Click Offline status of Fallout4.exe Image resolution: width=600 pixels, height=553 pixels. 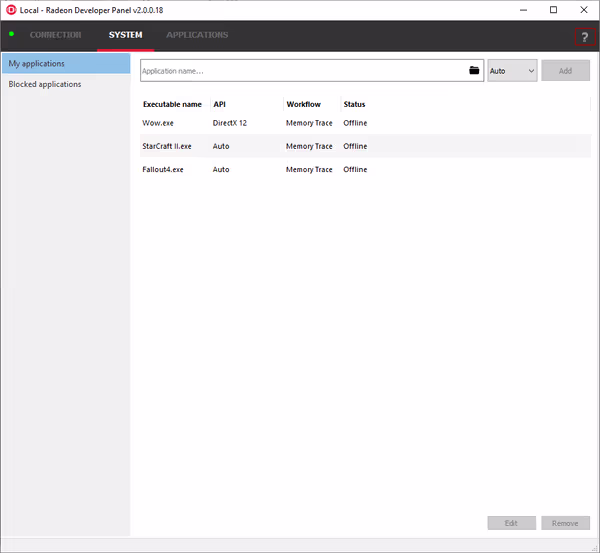pyautogui.click(x=355, y=169)
